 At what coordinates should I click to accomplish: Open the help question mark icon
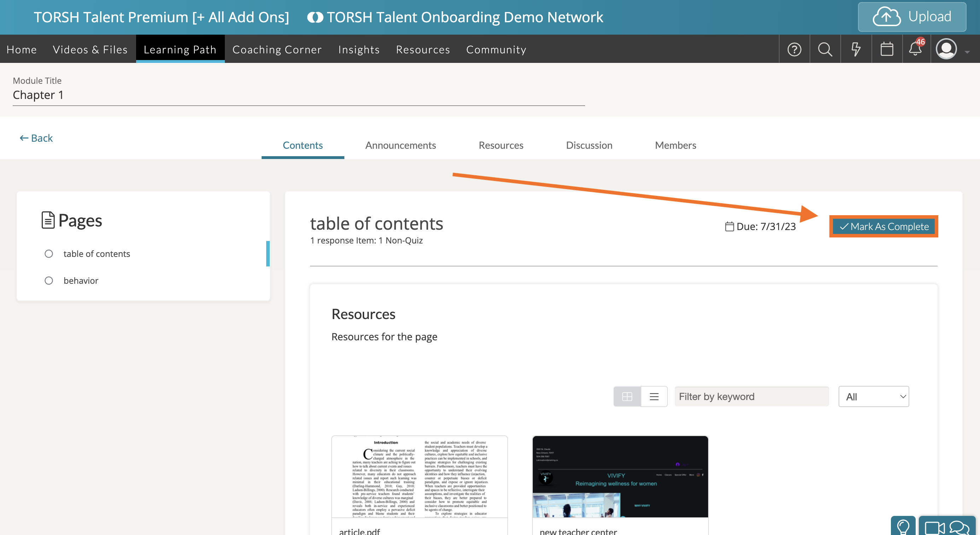794,49
